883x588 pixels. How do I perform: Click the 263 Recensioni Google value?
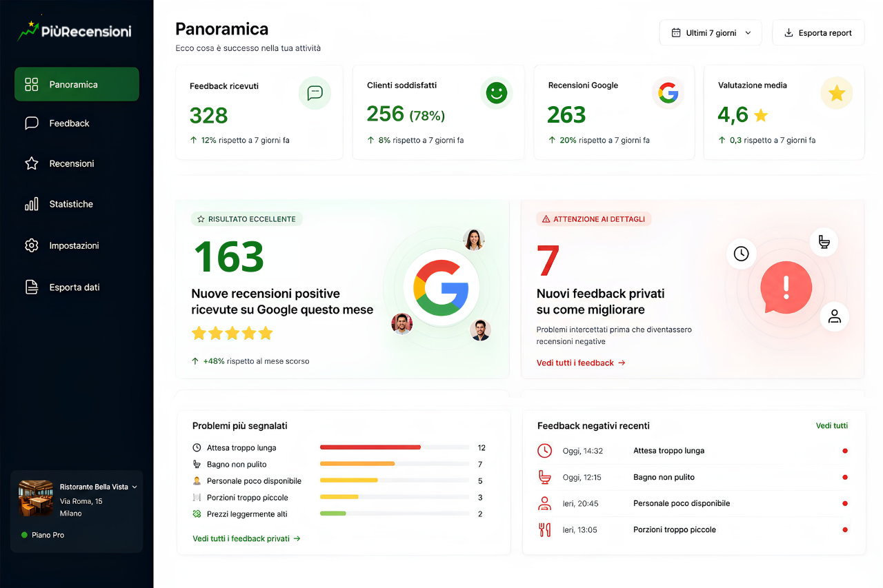click(x=566, y=114)
